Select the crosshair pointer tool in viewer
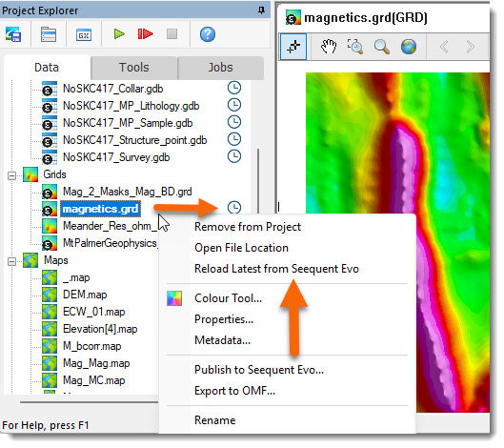504x448 pixels. (293, 47)
